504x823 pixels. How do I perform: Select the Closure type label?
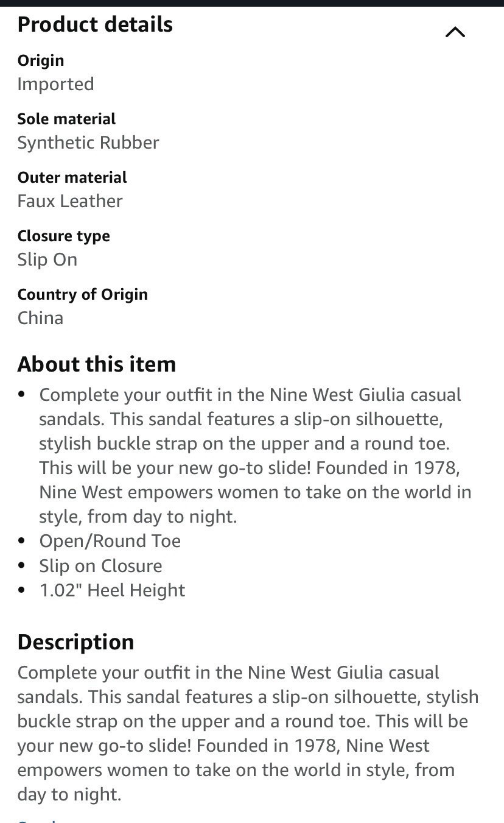coord(63,236)
